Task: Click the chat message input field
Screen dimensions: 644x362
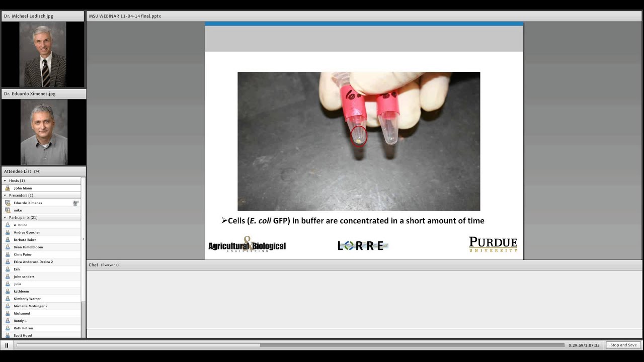Action: point(364,334)
